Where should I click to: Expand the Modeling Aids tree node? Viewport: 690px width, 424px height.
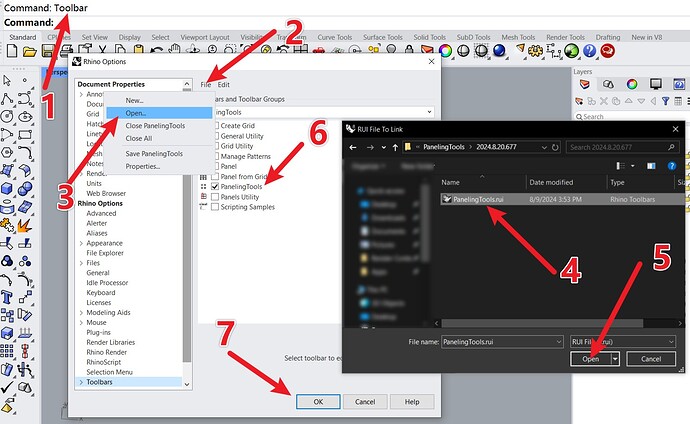click(81, 313)
